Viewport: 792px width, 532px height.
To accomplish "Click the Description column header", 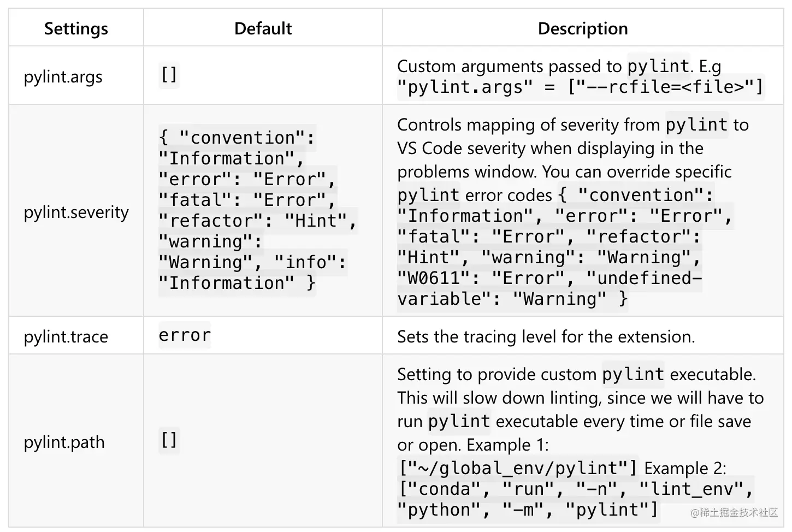I will click(x=583, y=28).
